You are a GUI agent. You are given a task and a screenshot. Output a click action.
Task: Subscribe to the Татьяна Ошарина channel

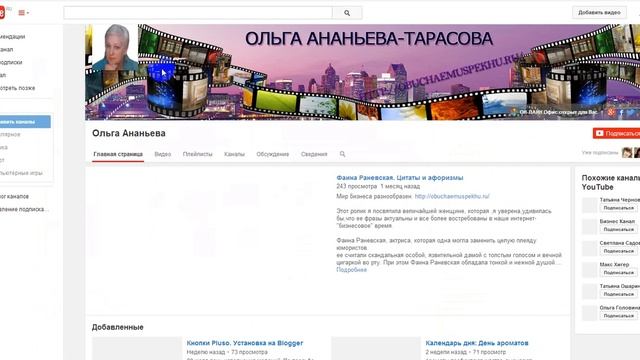click(x=619, y=294)
